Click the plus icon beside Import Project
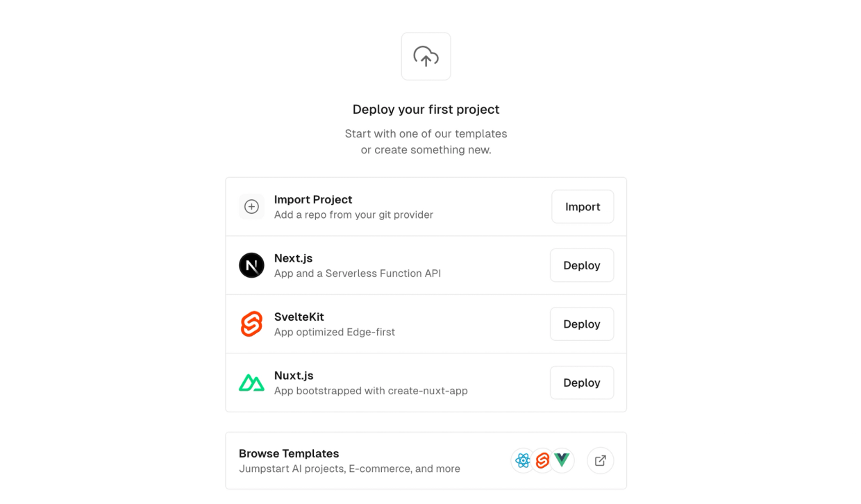The height and width of the screenshot is (504, 861). pyautogui.click(x=251, y=206)
